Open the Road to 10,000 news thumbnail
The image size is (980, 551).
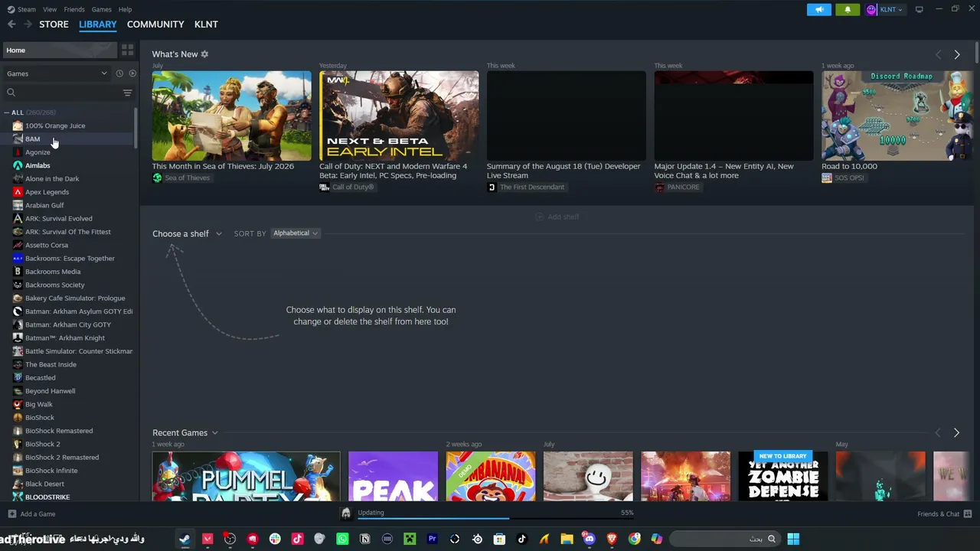[x=897, y=116]
